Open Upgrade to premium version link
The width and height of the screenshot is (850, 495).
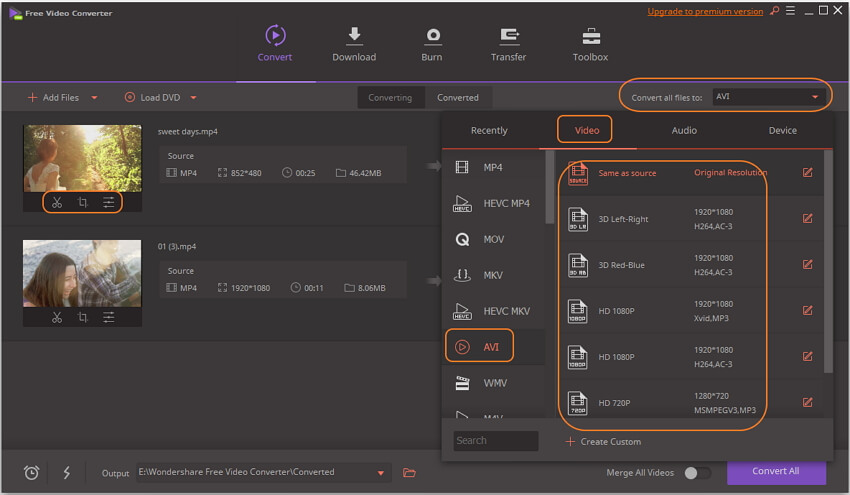[705, 11]
